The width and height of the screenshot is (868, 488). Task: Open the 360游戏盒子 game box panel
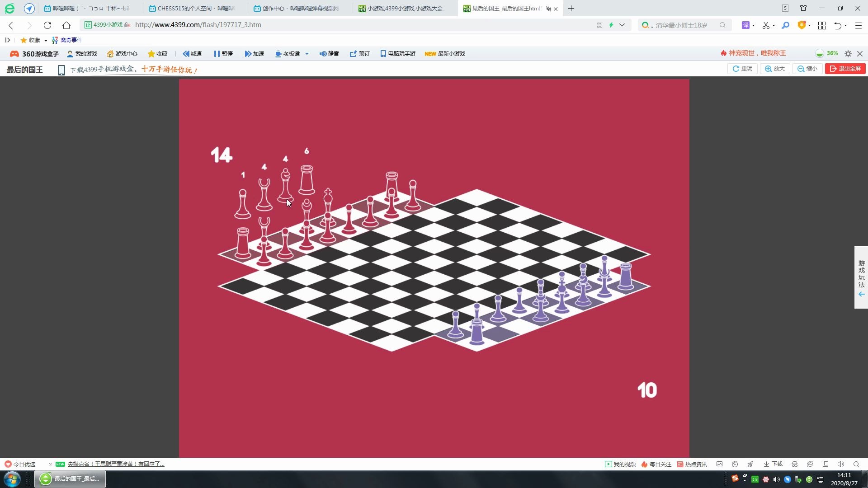(33, 54)
